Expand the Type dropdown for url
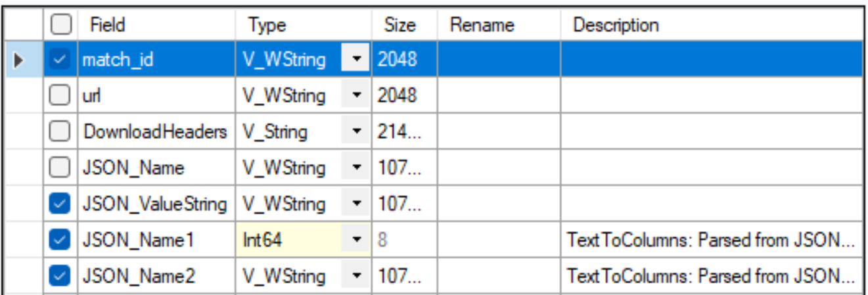The image size is (868, 295). (356, 96)
